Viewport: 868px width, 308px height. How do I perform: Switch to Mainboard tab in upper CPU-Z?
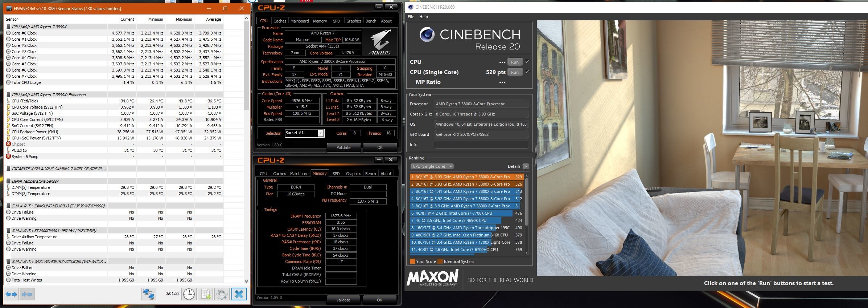pyautogui.click(x=300, y=21)
